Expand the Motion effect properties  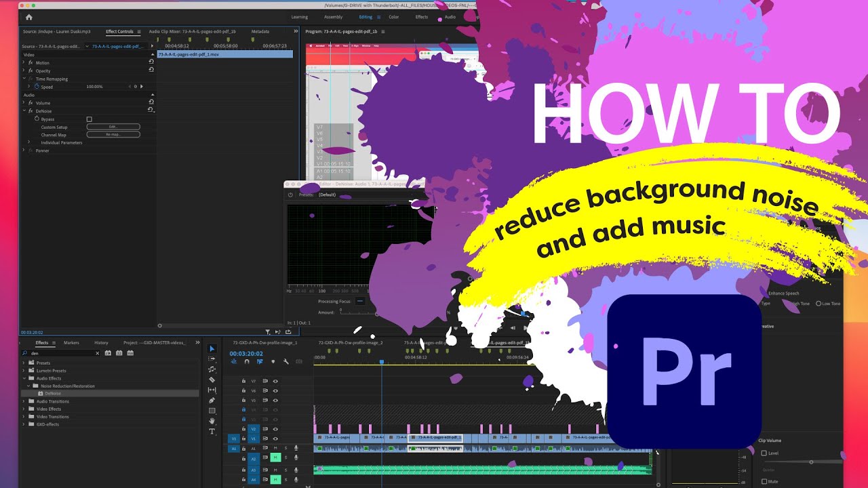(x=23, y=62)
